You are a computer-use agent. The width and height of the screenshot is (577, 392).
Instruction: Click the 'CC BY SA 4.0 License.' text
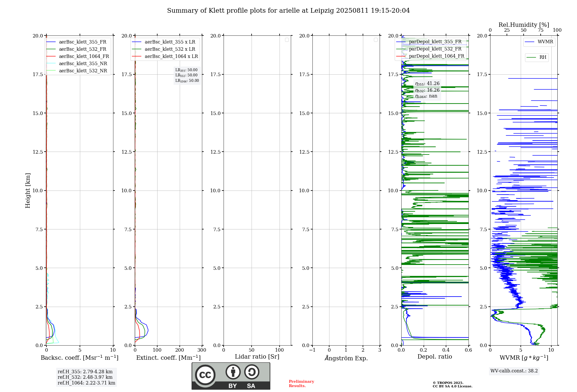pyautogui.click(x=453, y=386)
